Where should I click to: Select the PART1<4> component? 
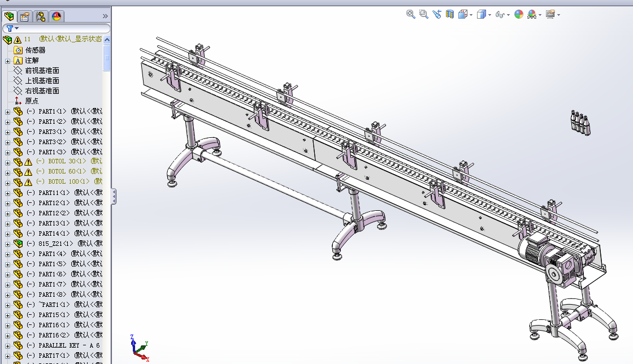tap(64, 253)
